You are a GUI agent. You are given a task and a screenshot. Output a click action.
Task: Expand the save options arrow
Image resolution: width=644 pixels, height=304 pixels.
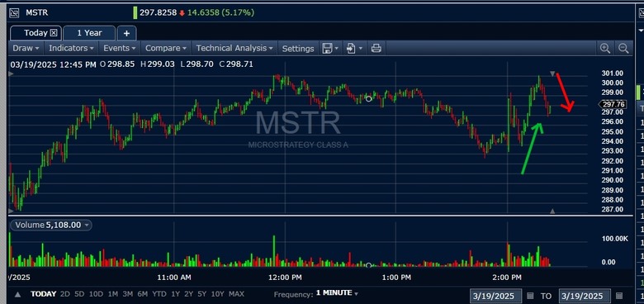pos(337,49)
